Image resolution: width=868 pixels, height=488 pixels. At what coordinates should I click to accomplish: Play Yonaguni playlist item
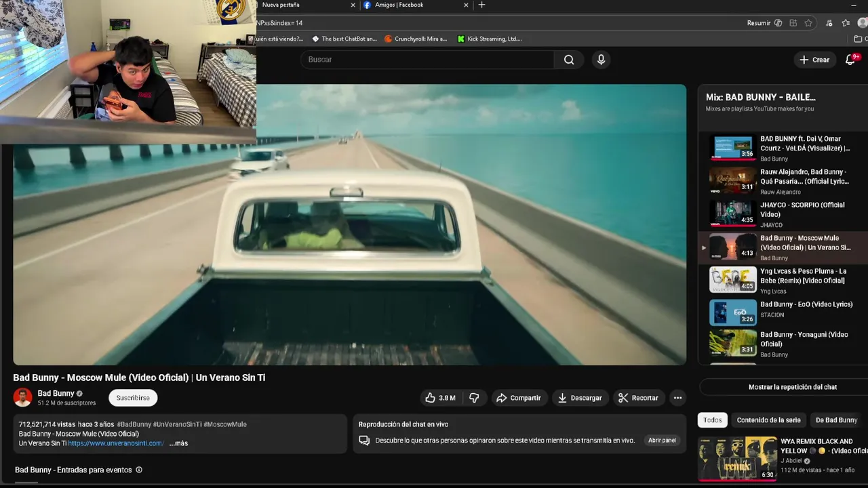(783, 344)
